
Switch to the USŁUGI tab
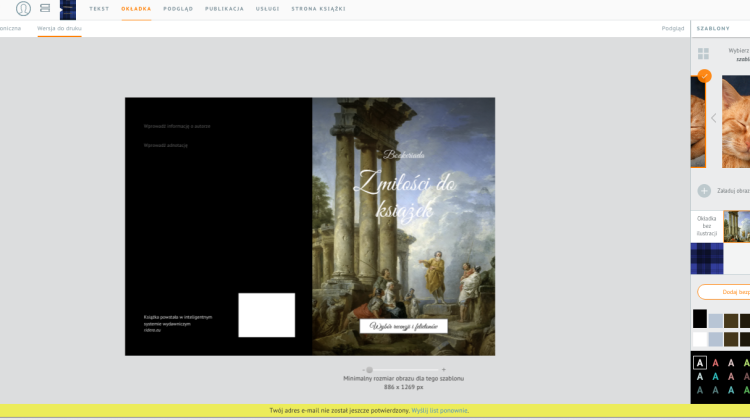click(267, 9)
